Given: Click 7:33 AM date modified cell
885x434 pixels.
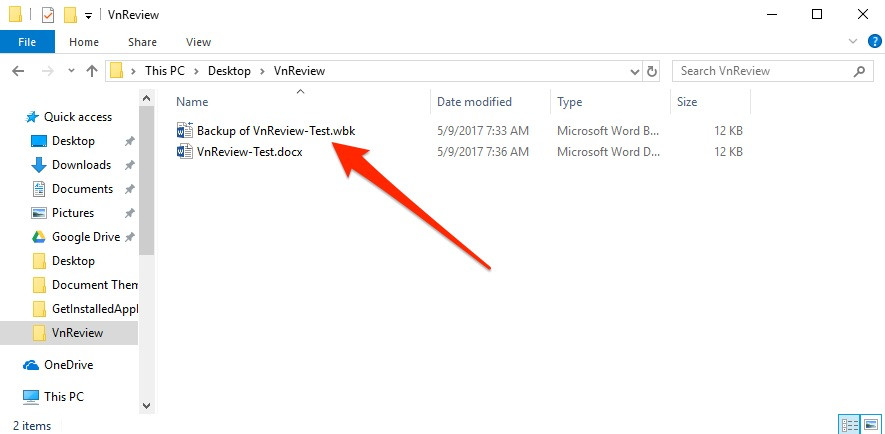Looking at the screenshot, I should 483,131.
